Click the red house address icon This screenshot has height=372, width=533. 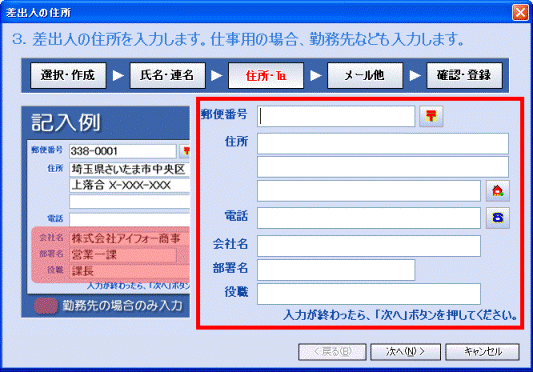coord(498,191)
